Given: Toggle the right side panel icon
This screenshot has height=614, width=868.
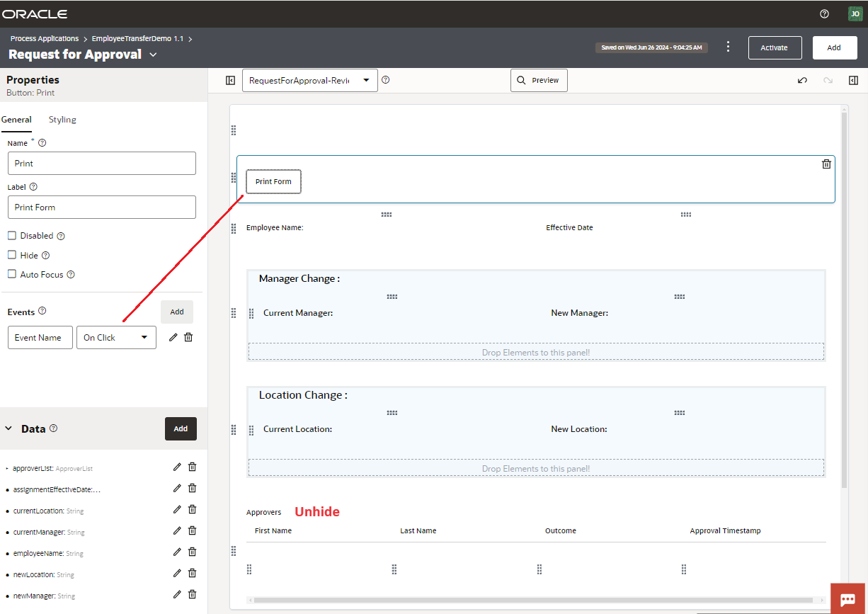Looking at the screenshot, I should pyautogui.click(x=853, y=81).
